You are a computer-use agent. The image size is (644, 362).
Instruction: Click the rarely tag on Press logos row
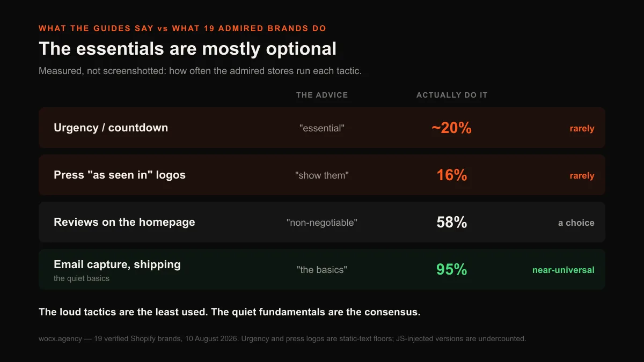pyautogui.click(x=582, y=176)
